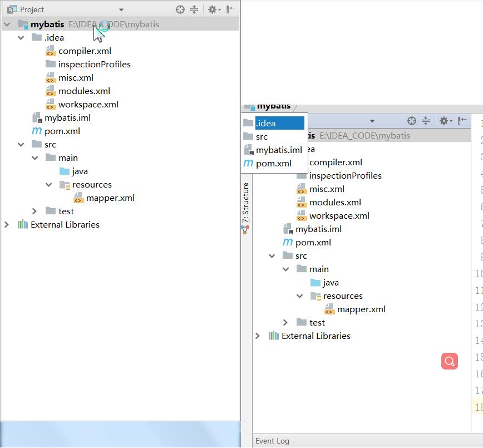Select modules.xml in the panel beside Structure tab

[335, 203]
